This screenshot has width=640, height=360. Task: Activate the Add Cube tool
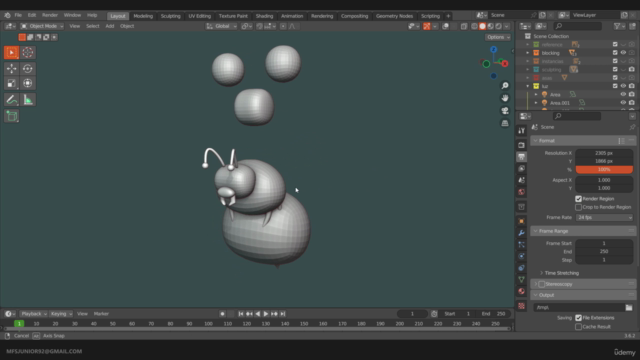tap(11, 116)
